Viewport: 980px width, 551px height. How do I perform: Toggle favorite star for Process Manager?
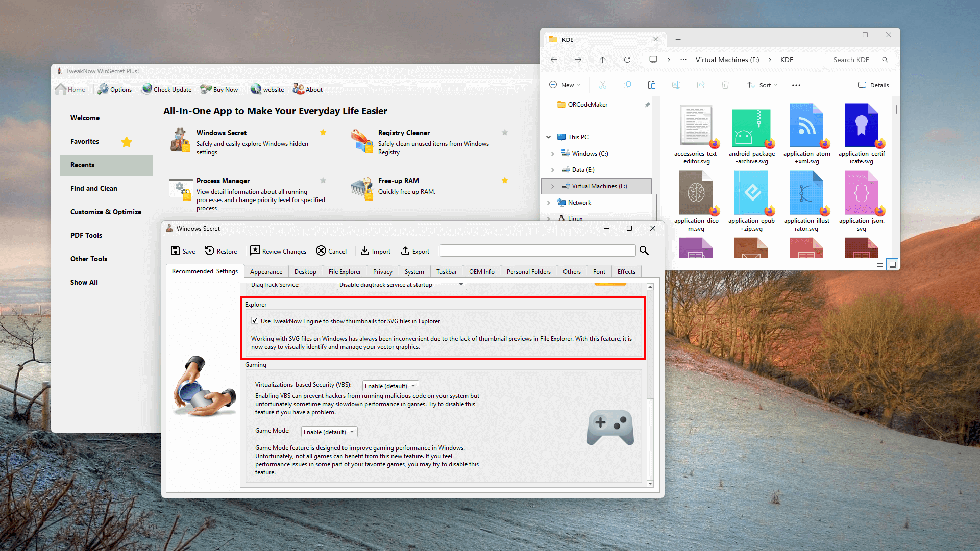(x=323, y=180)
